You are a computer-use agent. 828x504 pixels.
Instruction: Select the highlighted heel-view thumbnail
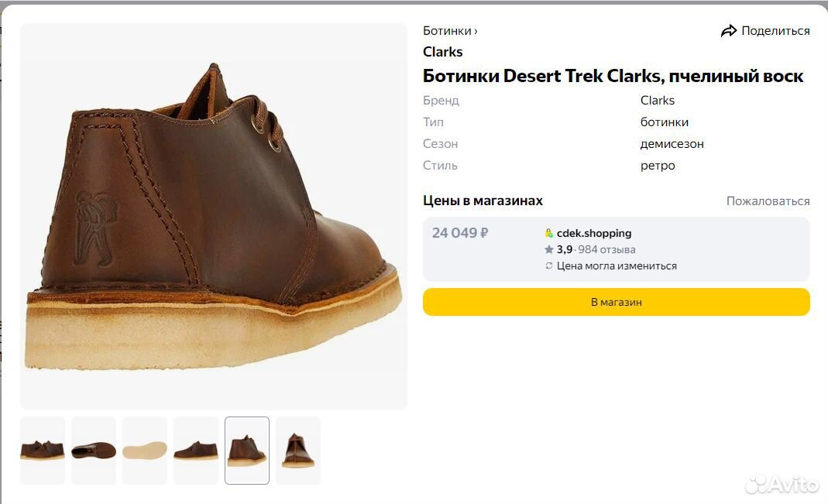click(247, 451)
